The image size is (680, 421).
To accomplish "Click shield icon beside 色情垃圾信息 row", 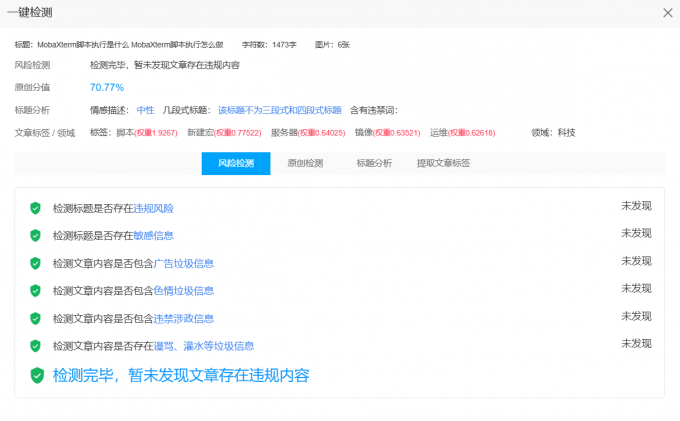I will tap(35, 290).
